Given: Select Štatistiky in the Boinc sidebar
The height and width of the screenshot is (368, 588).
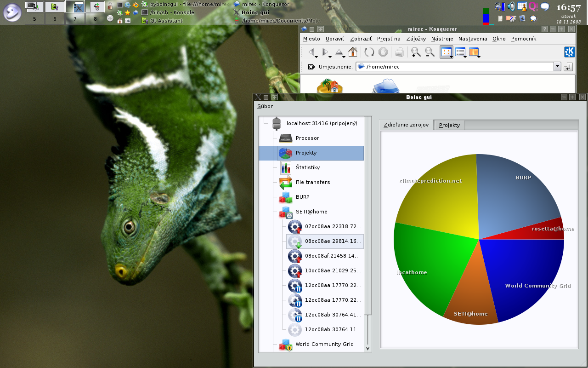Looking at the screenshot, I should pos(307,167).
